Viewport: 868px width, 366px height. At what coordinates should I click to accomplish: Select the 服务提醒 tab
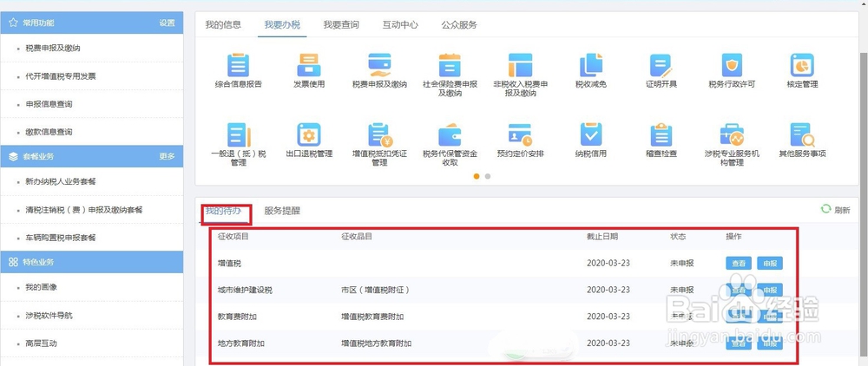[282, 211]
